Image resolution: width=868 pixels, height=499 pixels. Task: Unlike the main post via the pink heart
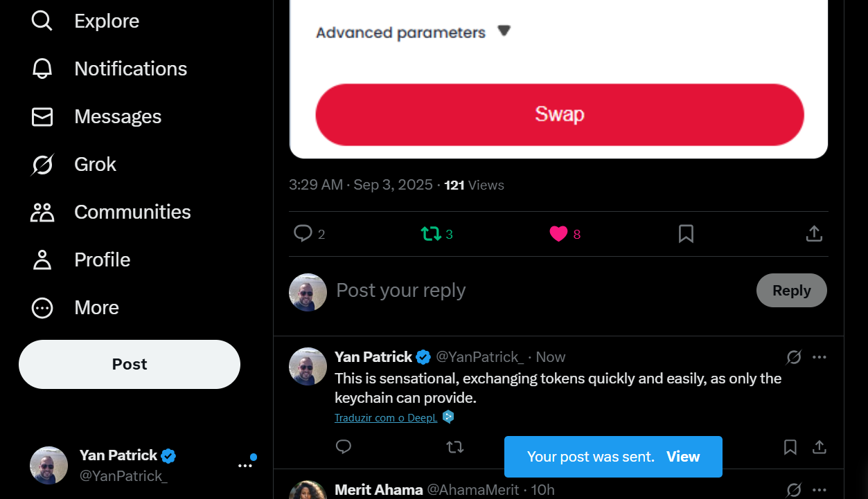click(558, 234)
